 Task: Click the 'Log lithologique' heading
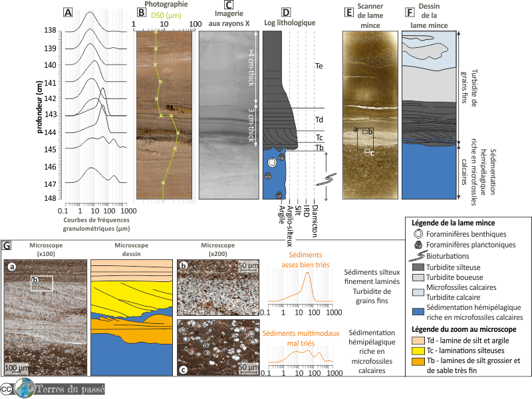pyautogui.click(x=290, y=23)
